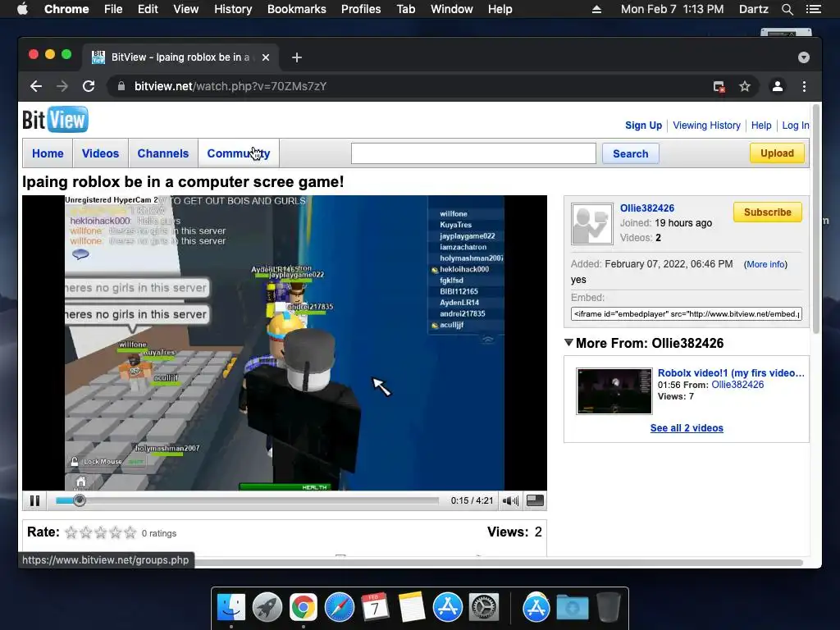Open the Chrome profile avatar icon
840x630 pixels.
coord(778,86)
